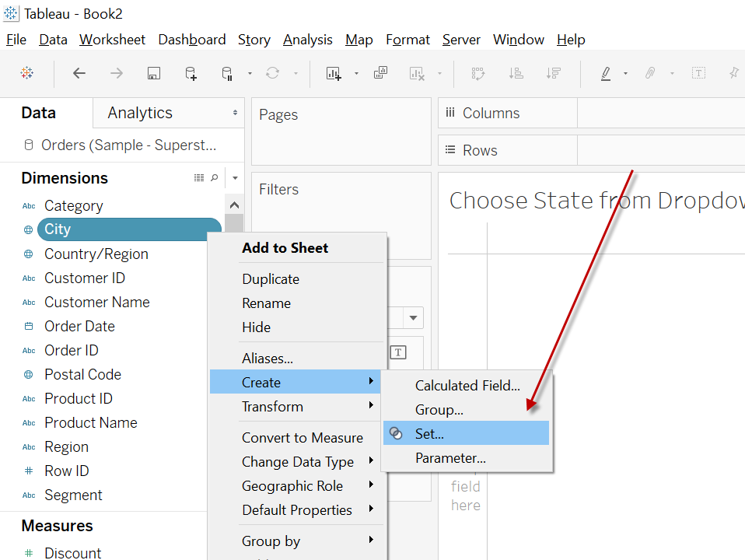
Task: Select Duplicate in the context menu
Action: pos(298,279)
